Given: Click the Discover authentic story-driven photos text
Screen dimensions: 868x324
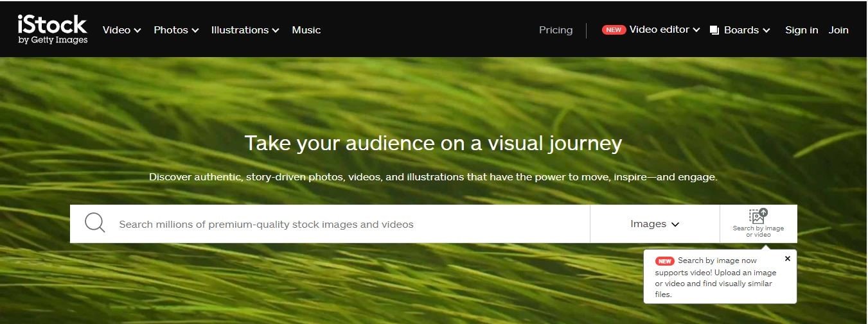Looking at the screenshot, I should pos(433,176).
